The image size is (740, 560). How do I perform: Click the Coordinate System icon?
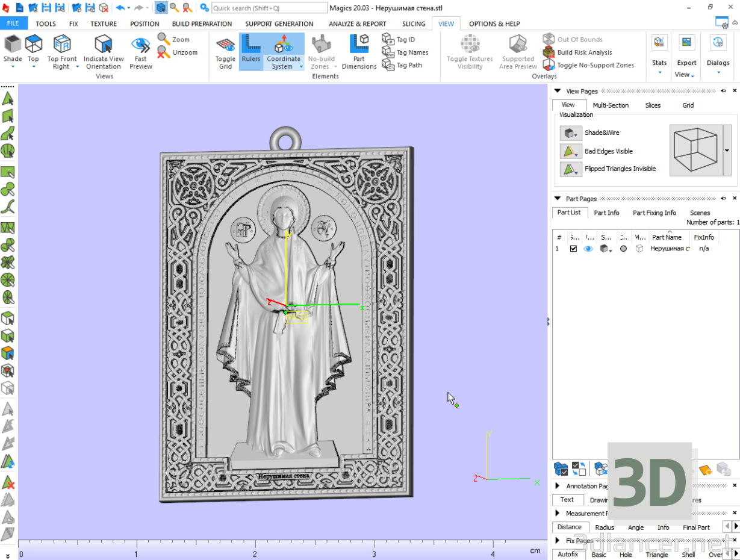[283, 45]
